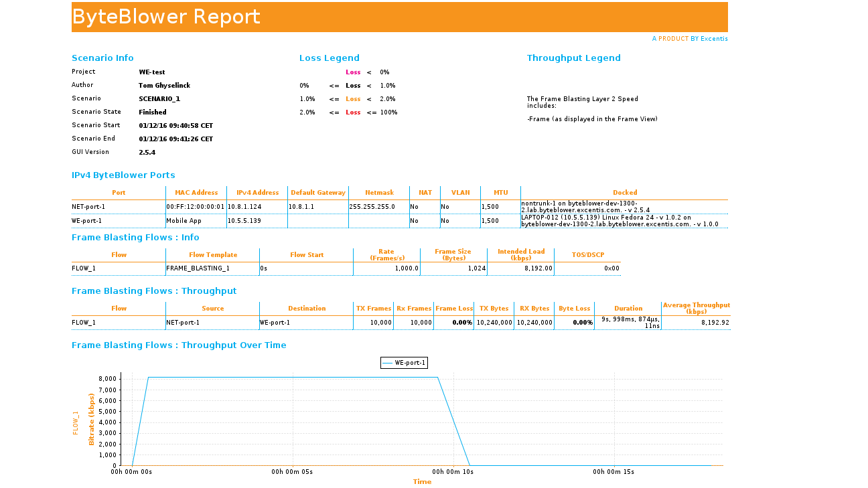Select the Scenario Info heading
This screenshot has height=488, width=868.
tap(102, 58)
